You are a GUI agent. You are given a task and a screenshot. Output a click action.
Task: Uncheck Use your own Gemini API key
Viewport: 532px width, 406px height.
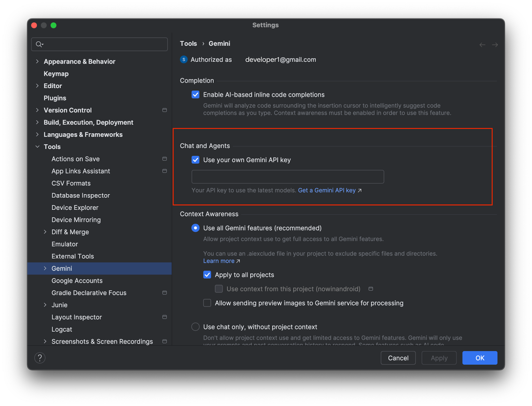click(x=195, y=160)
